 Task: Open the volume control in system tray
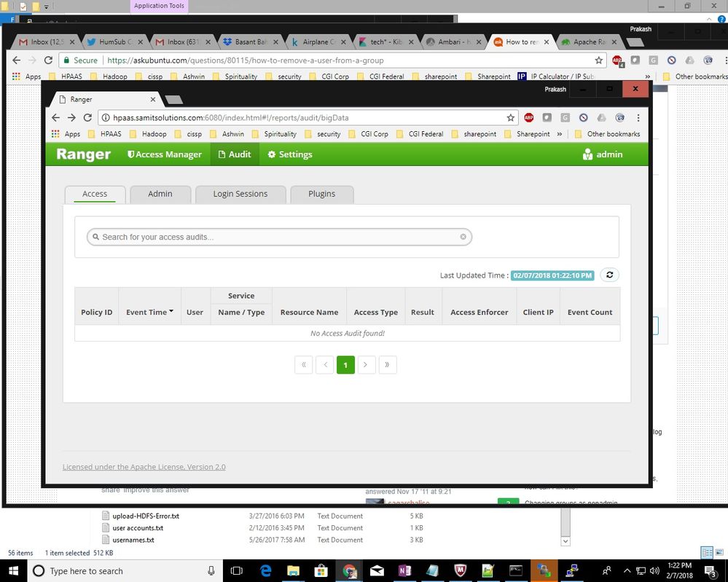point(654,570)
